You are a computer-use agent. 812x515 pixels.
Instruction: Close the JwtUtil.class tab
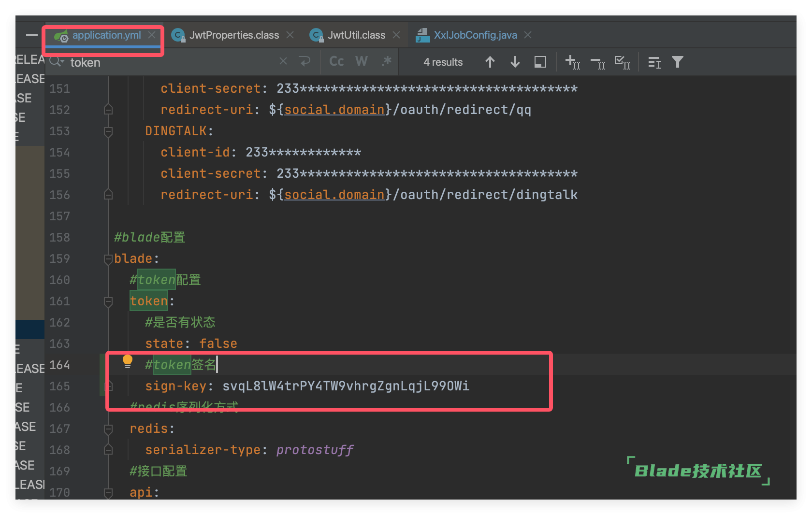(396, 35)
